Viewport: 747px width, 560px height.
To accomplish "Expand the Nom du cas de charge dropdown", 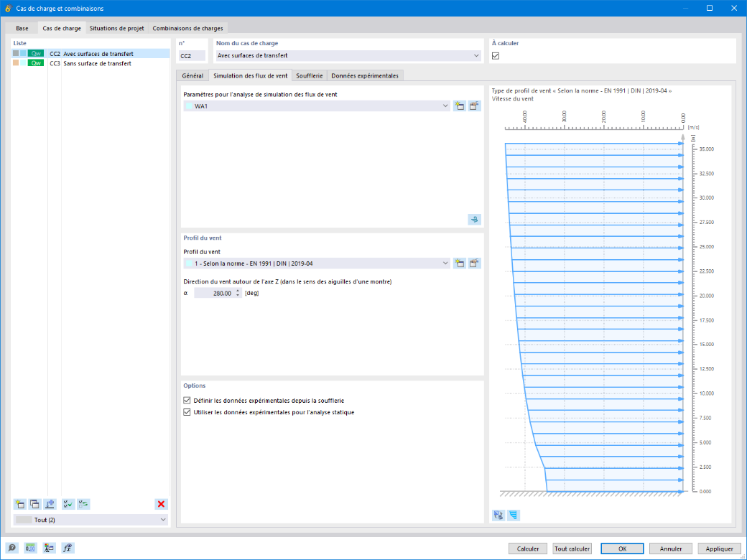I will (348, 56).
